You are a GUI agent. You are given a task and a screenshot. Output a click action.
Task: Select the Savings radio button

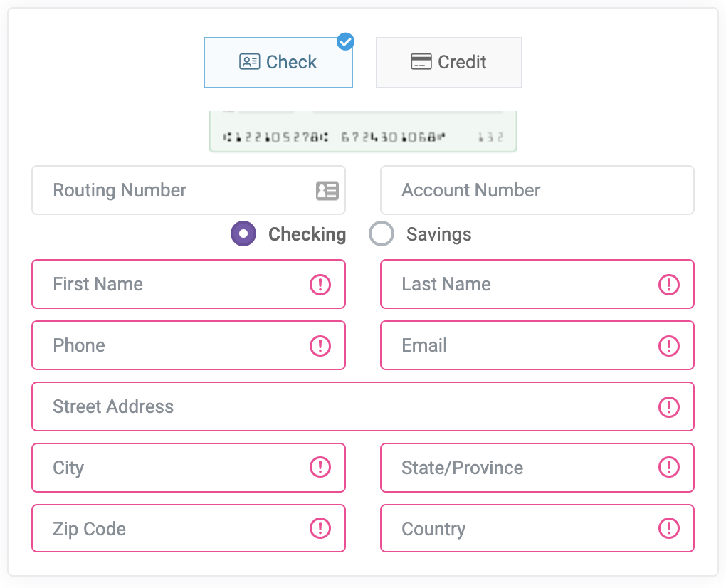pyautogui.click(x=382, y=233)
